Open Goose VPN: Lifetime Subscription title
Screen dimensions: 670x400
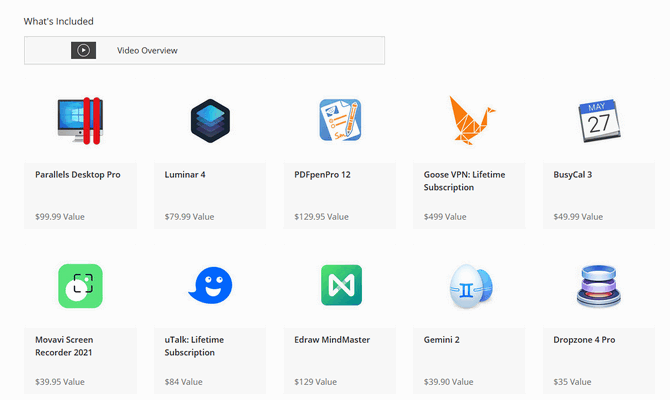tap(464, 181)
